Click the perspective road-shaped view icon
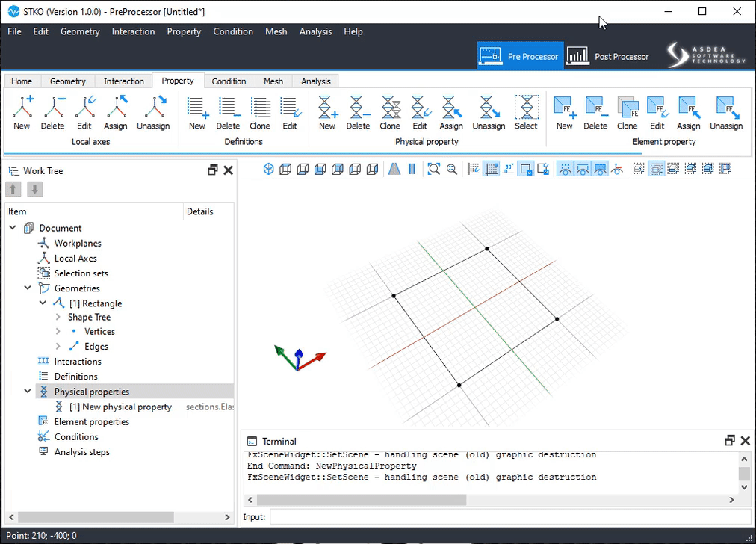The height and width of the screenshot is (544, 756). click(394, 169)
